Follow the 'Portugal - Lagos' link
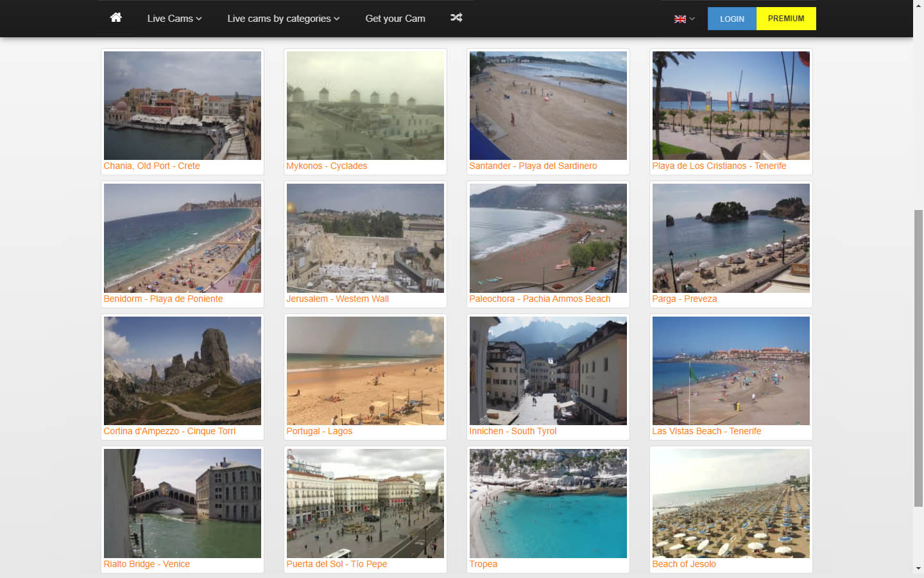The width and height of the screenshot is (924, 578). pos(320,431)
